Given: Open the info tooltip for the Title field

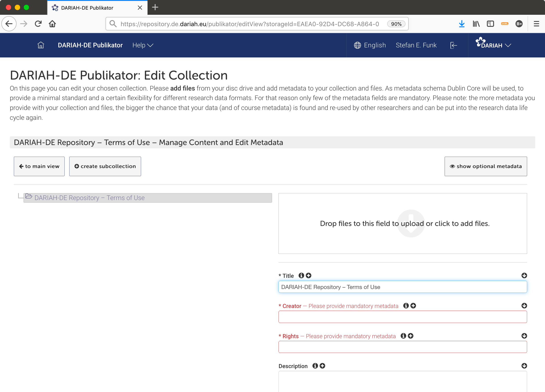Looking at the screenshot, I should click(x=301, y=276).
